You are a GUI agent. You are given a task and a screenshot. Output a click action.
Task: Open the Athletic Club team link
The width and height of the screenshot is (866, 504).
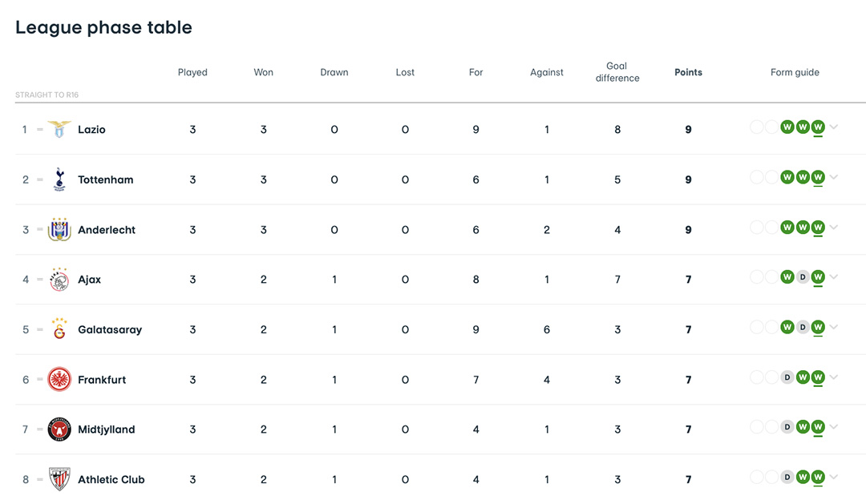[x=111, y=480]
